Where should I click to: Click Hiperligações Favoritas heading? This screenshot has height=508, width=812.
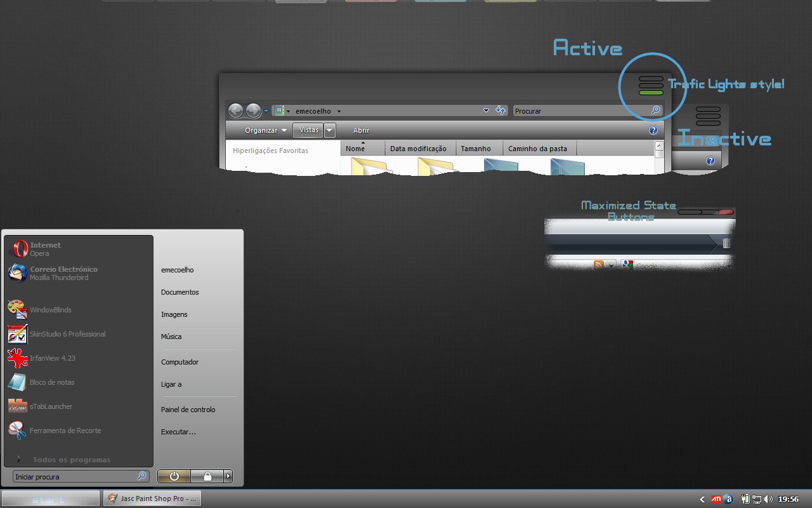coord(270,150)
